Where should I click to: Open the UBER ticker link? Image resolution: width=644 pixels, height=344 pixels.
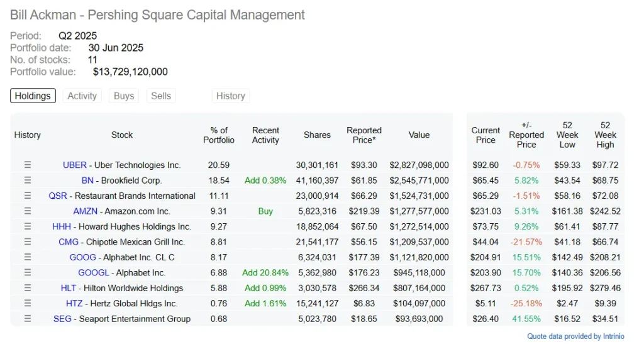[75, 165]
